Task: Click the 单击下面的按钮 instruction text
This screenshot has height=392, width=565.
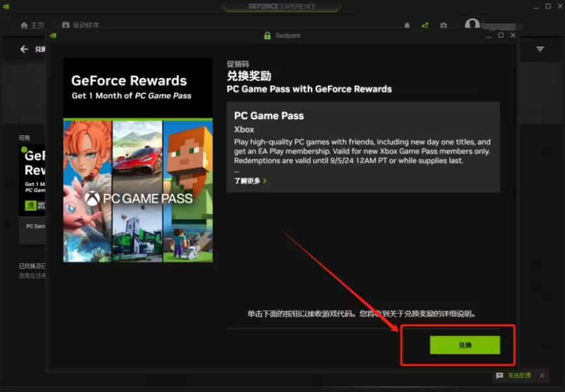Action: 361,314
